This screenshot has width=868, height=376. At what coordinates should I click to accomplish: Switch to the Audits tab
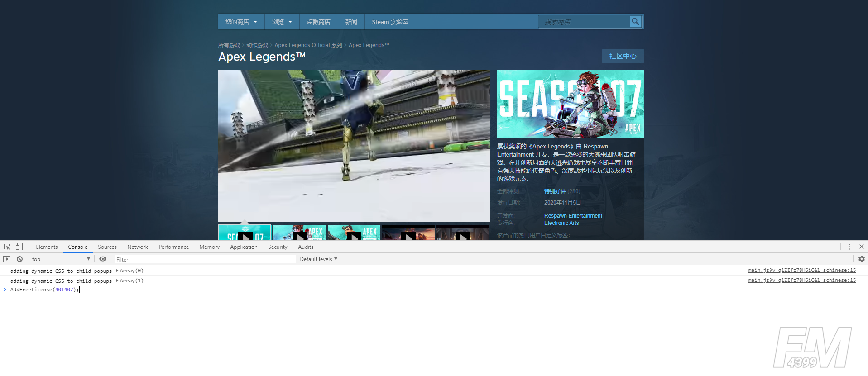click(306, 247)
